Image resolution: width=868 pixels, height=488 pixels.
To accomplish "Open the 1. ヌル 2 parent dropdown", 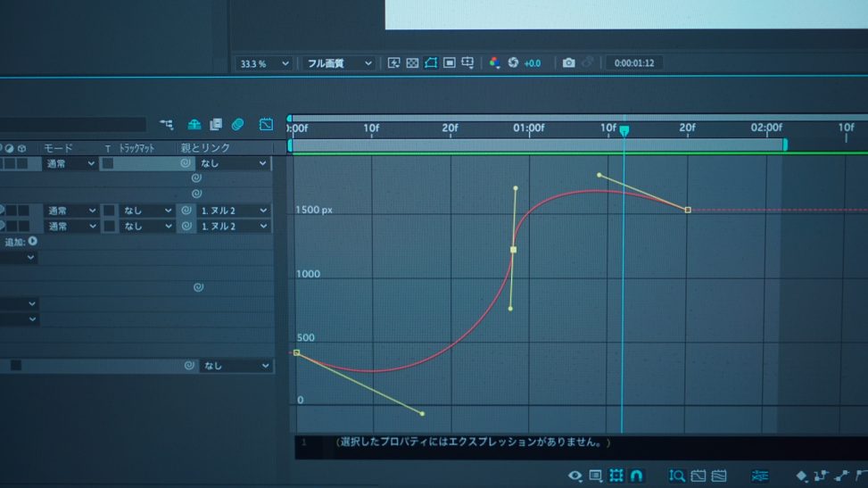I will pos(233,211).
